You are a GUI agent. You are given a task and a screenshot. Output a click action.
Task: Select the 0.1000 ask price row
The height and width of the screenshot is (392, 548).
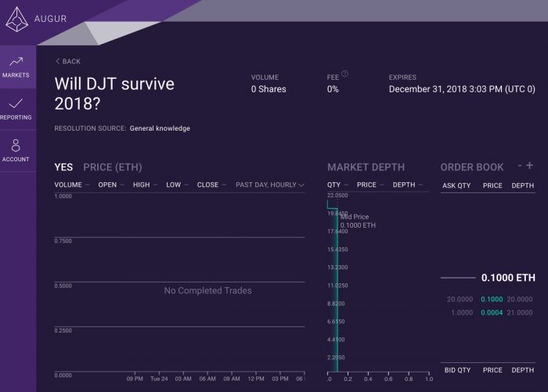tap(489, 300)
